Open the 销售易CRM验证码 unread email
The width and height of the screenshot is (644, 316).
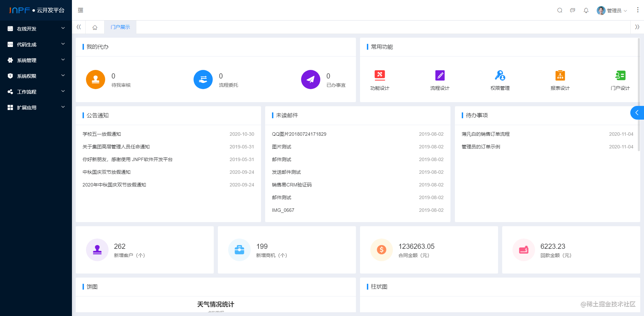coord(291,185)
